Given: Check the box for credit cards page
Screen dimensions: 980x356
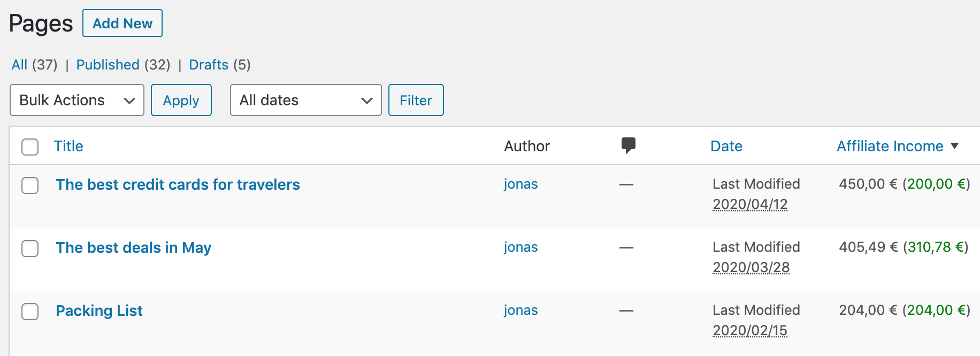Looking at the screenshot, I should click(30, 185).
